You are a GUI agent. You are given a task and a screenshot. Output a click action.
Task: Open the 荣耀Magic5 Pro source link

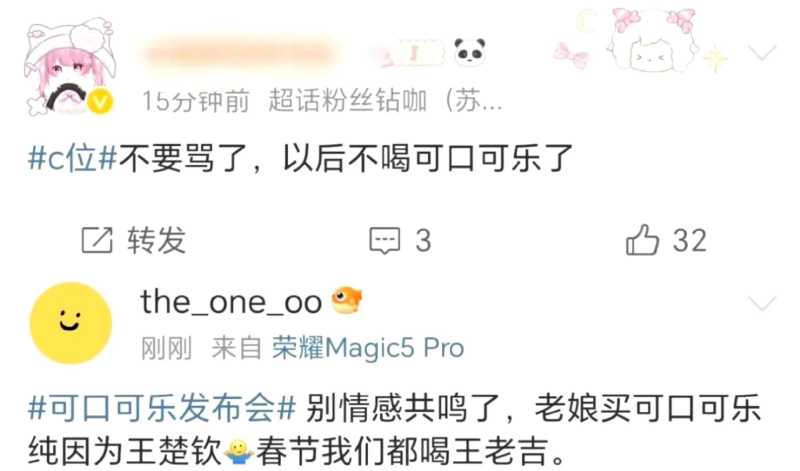point(368,349)
